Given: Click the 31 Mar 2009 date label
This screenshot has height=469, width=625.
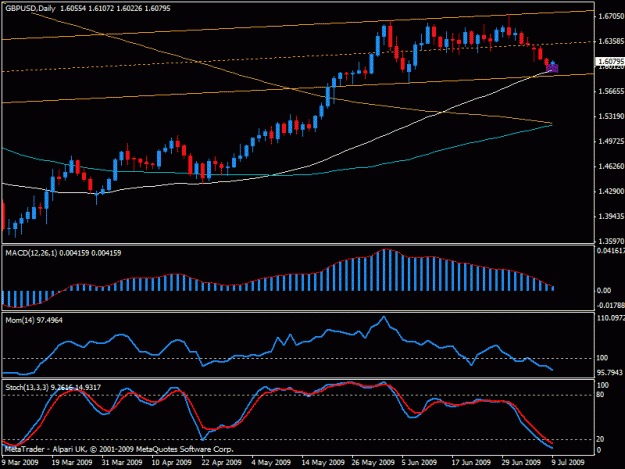Looking at the screenshot, I should (122, 462).
